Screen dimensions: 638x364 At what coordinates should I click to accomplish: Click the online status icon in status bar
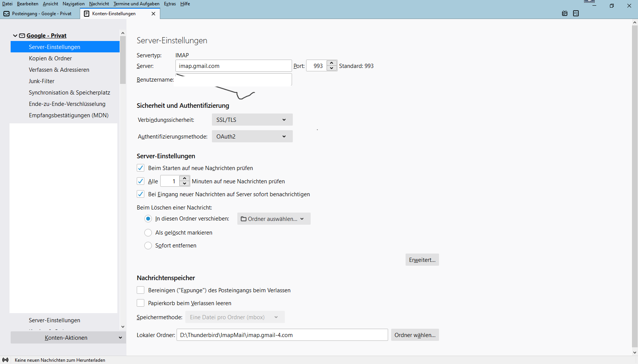[x=5, y=360]
